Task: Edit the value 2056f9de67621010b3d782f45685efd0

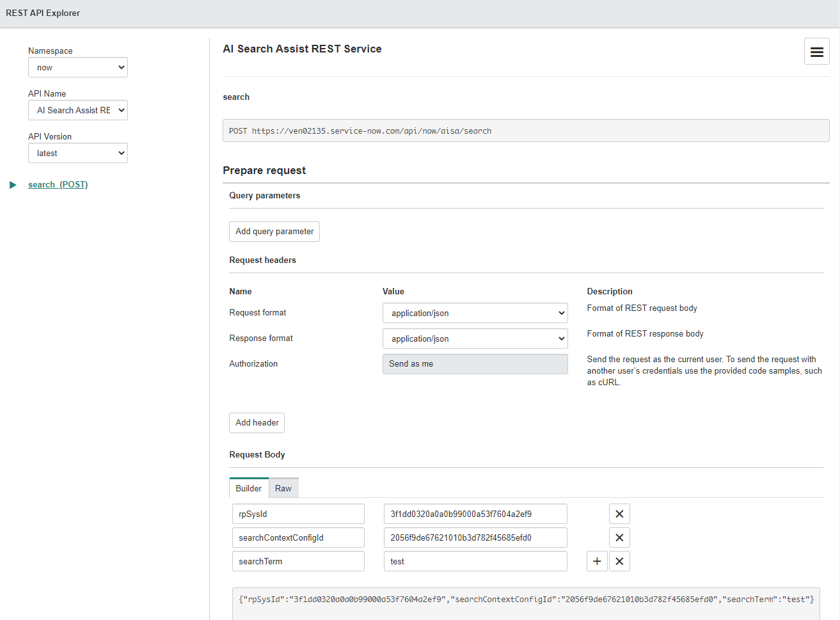Action: click(x=475, y=537)
